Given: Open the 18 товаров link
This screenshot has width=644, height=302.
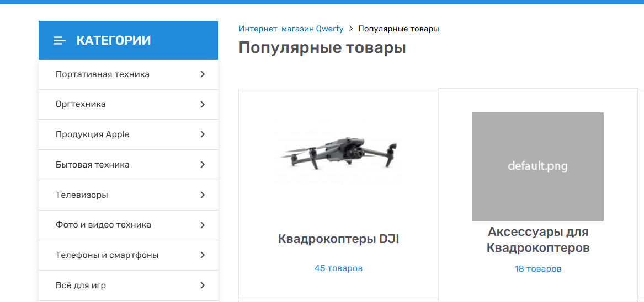Looking at the screenshot, I should pos(538,269).
